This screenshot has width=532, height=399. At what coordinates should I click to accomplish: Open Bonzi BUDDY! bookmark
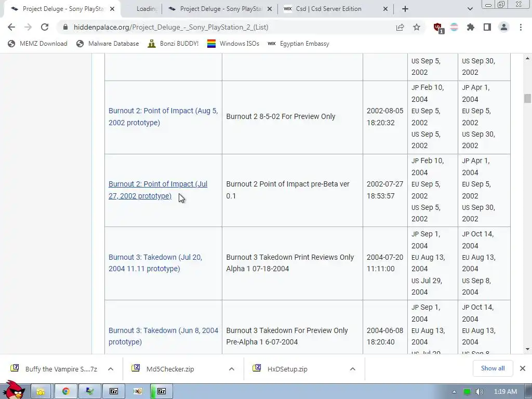click(173, 44)
